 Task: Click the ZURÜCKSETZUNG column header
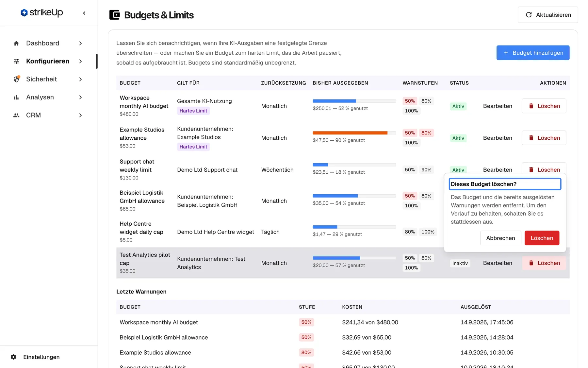284,83
